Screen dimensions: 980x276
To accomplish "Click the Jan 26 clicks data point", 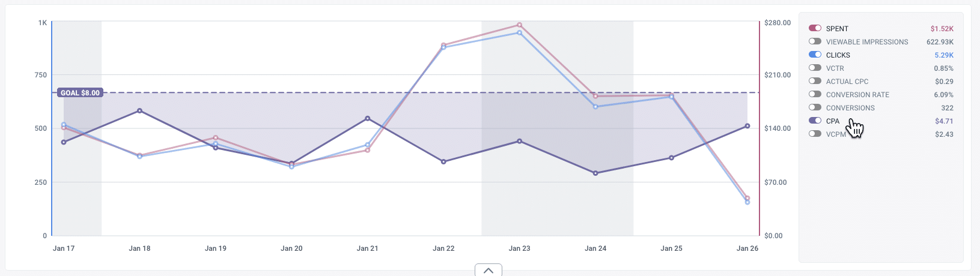I will pyautogui.click(x=747, y=202).
